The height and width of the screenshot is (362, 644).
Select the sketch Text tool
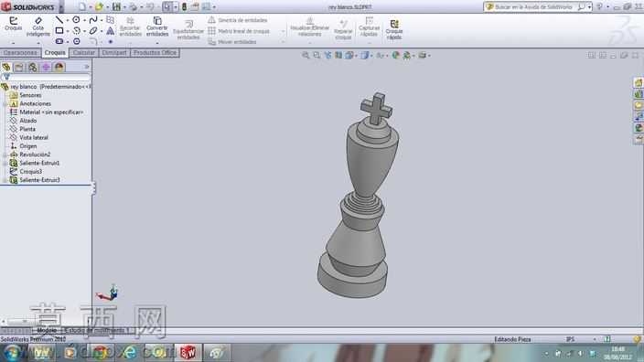tap(111, 31)
